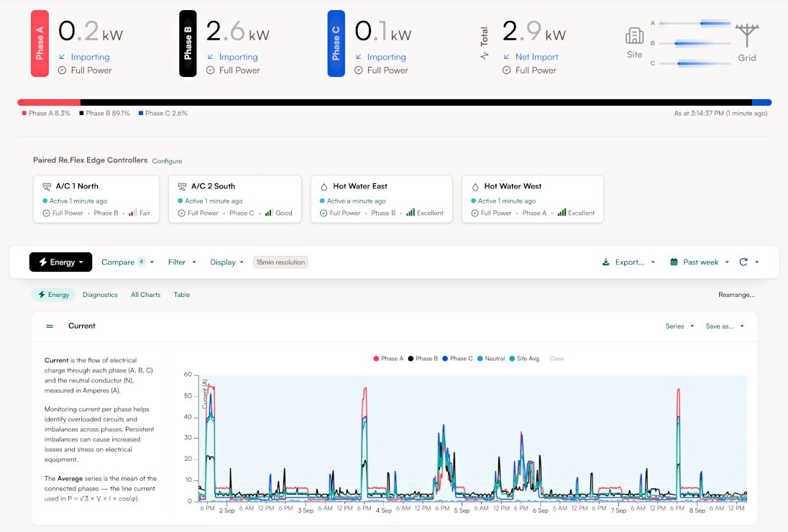The height and width of the screenshot is (532, 788).
Task: Click the Compare count badge 4
Action: coord(141,262)
